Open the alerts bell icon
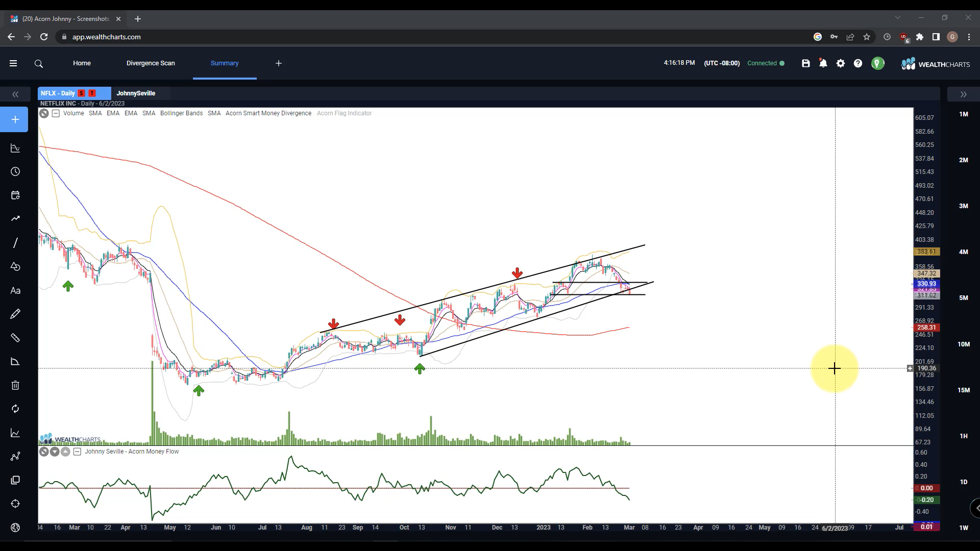 pos(823,63)
